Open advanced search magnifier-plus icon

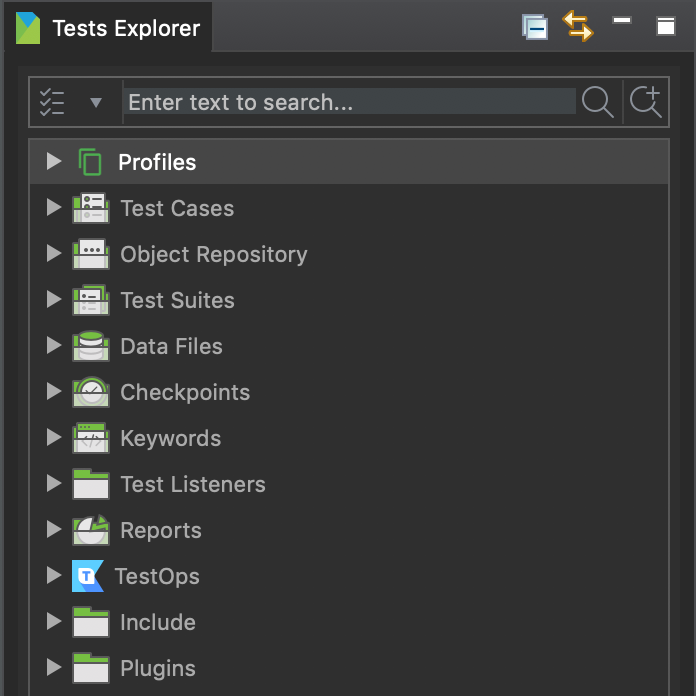pyautogui.click(x=645, y=102)
